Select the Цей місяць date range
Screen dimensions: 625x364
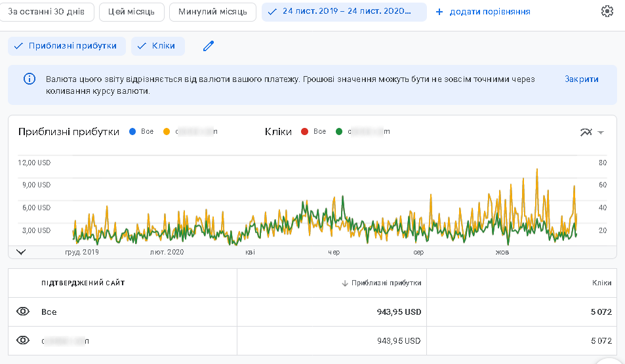(132, 12)
